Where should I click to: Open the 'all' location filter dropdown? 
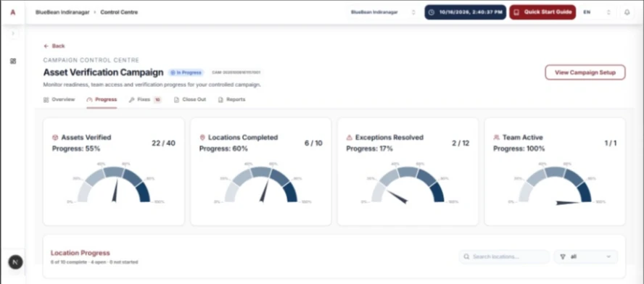586,256
